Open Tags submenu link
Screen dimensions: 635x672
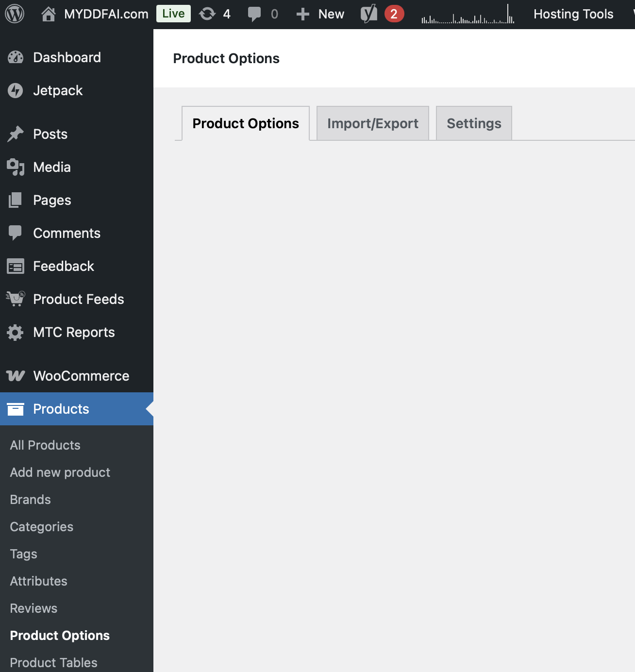(x=23, y=554)
